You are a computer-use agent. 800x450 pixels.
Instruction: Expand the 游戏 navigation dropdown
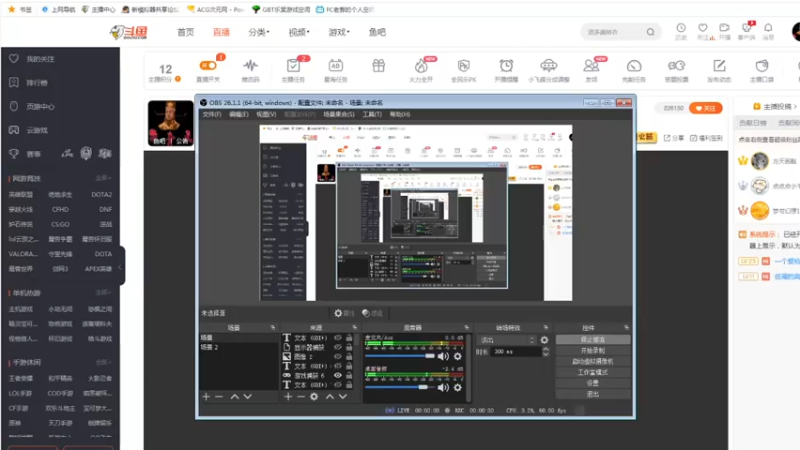click(339, 32)
